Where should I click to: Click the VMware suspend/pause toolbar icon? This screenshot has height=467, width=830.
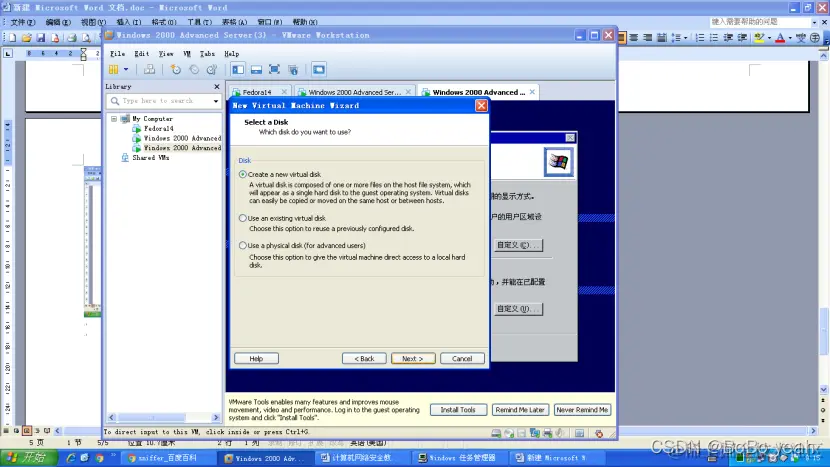[113, 69]
